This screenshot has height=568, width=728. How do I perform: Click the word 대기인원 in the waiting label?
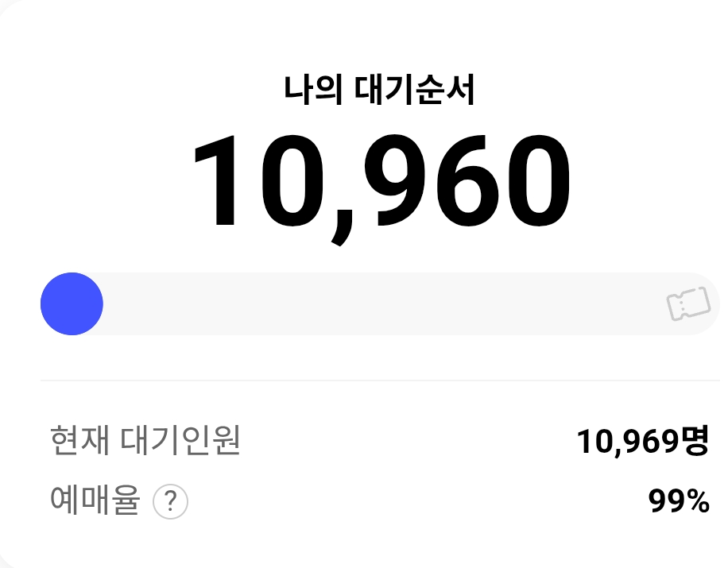(x=180, y=440)
